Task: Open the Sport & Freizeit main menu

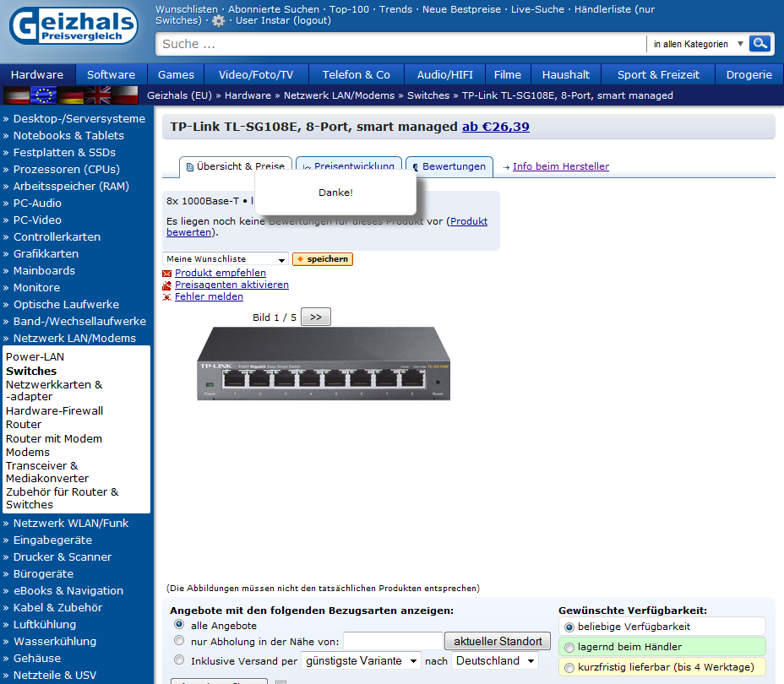Action: tap(658, 75)
